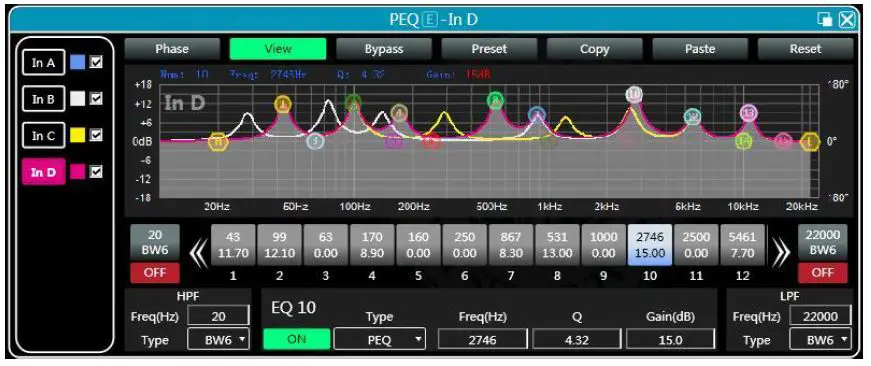Select band 4 button showing 170 / 8.90
The width and height of the screenshot is (871, 366).
coord(372,245)
